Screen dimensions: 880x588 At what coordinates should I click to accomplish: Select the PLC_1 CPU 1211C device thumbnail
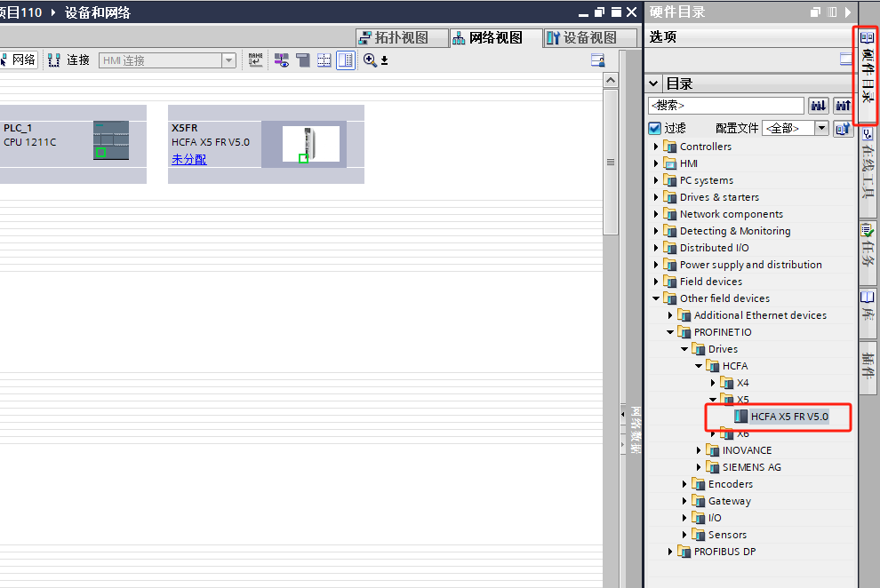click(x=111, y=140)
